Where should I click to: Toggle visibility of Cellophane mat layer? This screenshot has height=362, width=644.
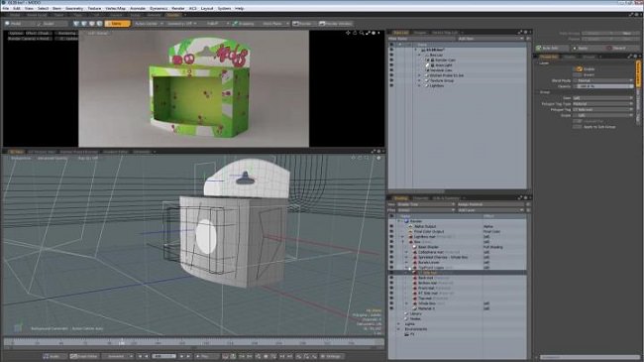(391, 252)
